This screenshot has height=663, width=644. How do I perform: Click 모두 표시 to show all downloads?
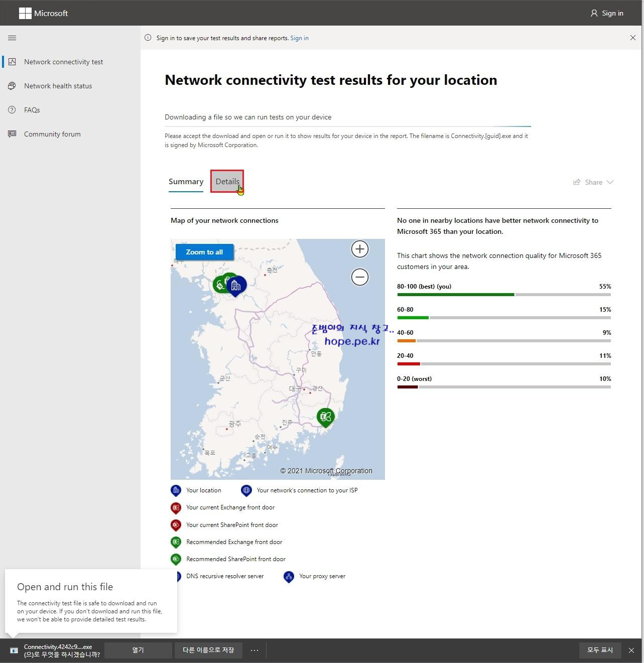(600, 650)
